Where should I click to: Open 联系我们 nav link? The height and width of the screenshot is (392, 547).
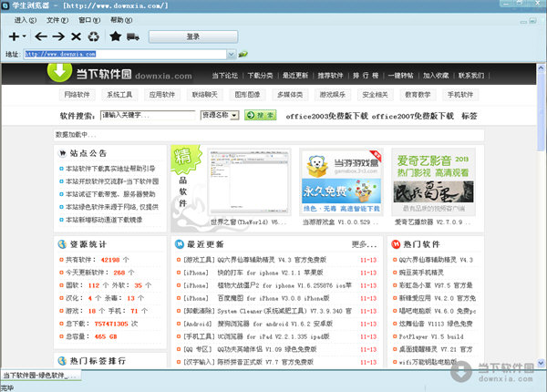[x=471, y=76]
